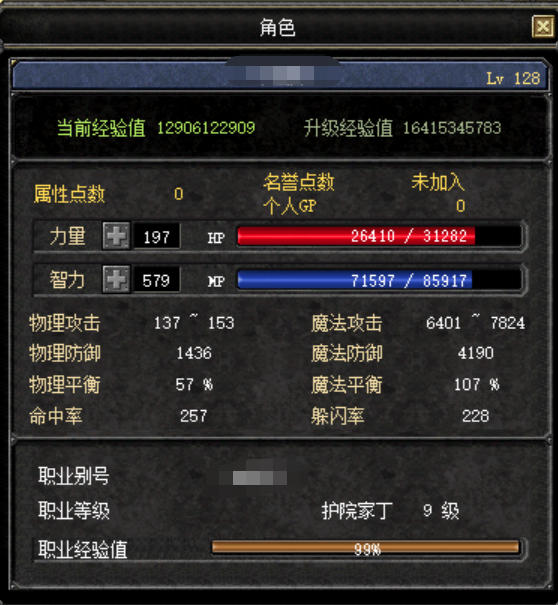
Task: Click the 当前经验值 number 12906122909
Action: pos(206,128)
